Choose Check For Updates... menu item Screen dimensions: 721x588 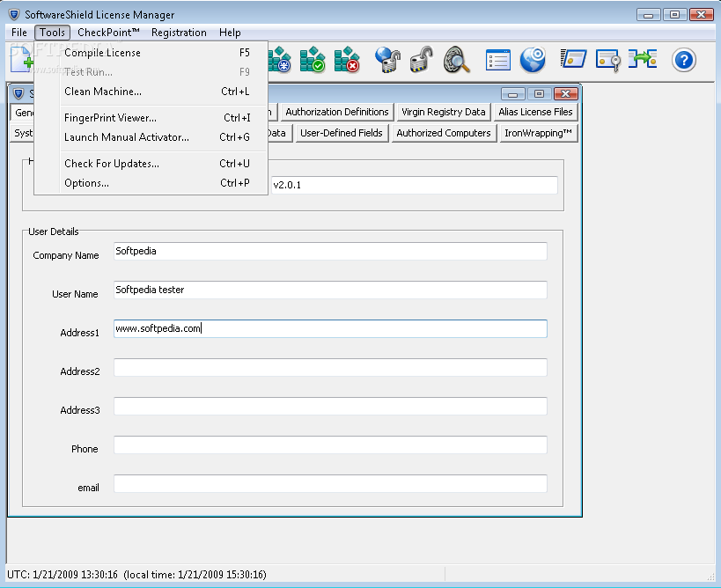151,164
